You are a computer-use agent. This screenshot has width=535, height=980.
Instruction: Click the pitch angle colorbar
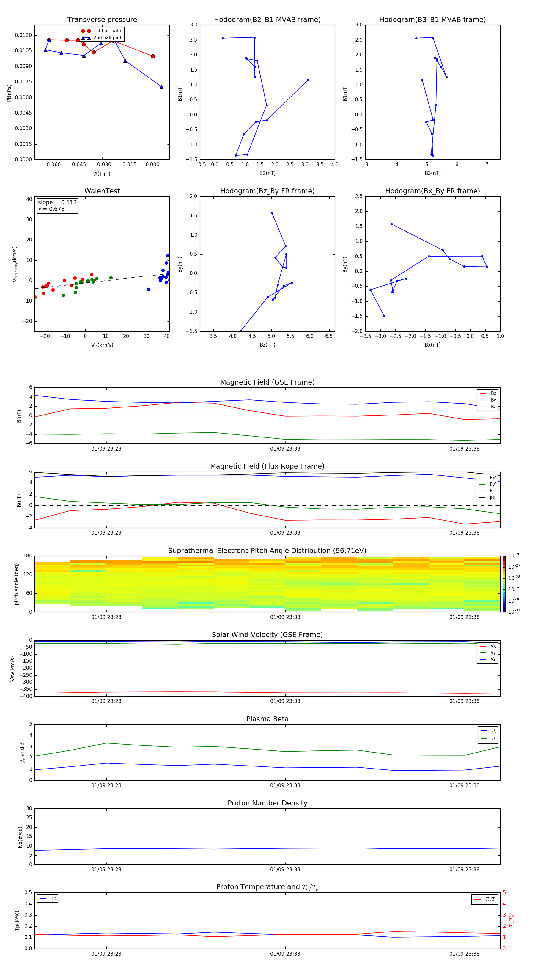504,584
